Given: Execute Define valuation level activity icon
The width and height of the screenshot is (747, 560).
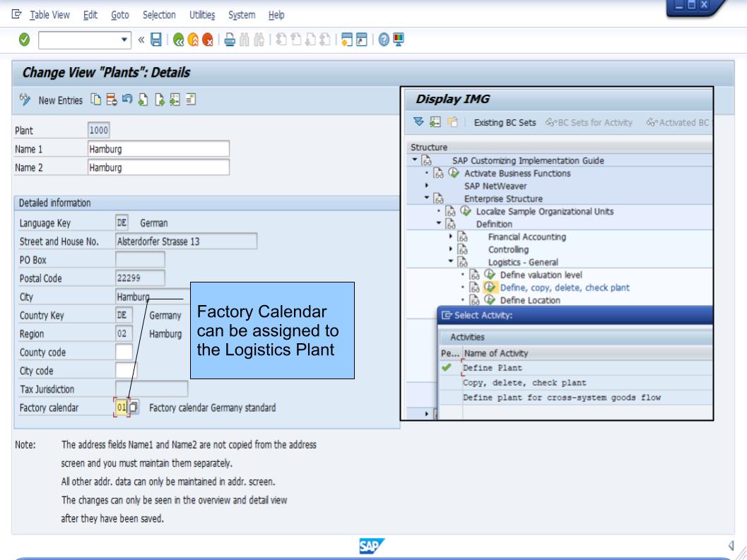Looking at the screenshot, I should 490,274.
